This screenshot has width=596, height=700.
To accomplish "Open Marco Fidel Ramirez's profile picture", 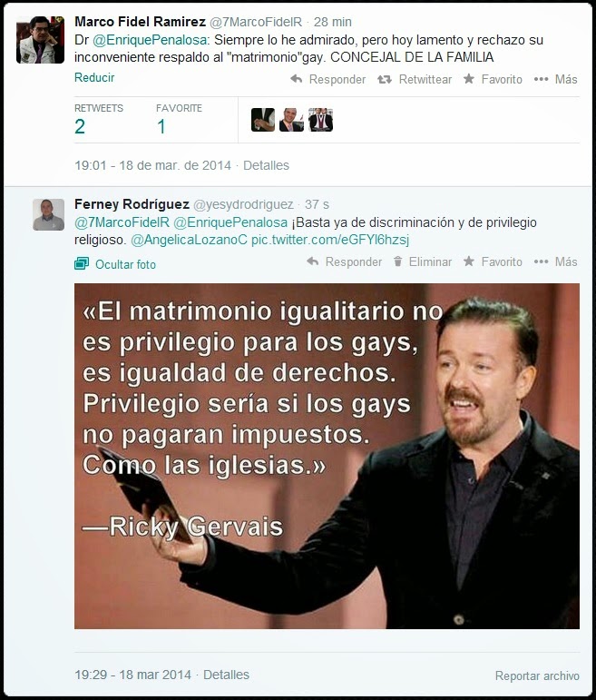I will [x=40, y=40].
